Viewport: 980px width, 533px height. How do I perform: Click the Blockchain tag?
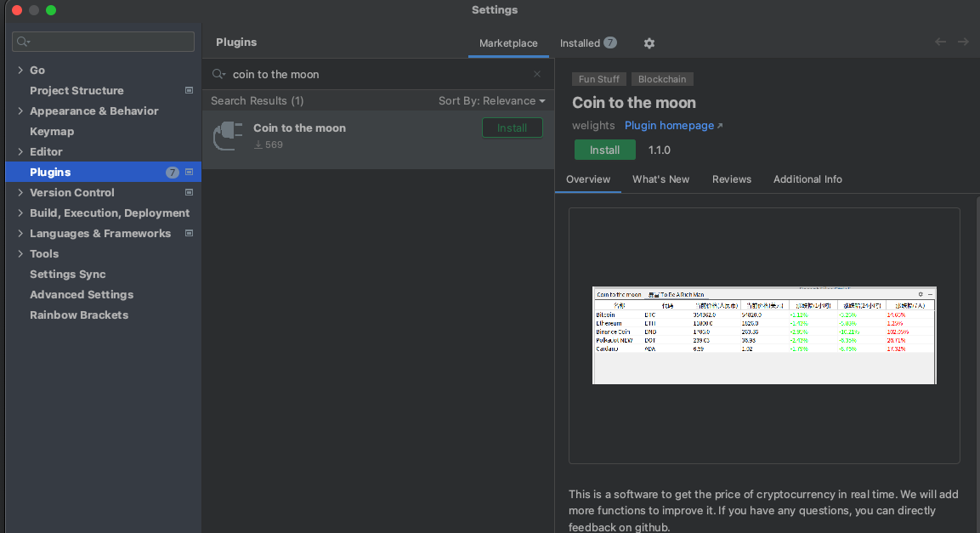click(x=662, y=79)
